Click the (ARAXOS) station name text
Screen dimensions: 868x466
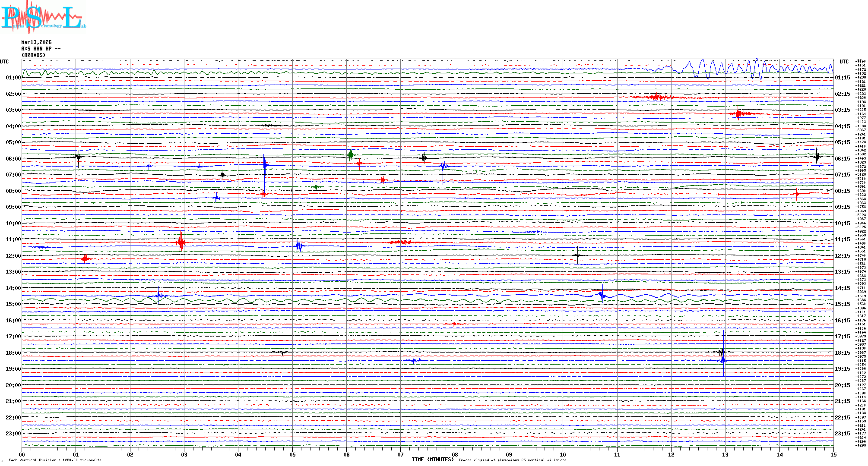(x=33, y=55)
